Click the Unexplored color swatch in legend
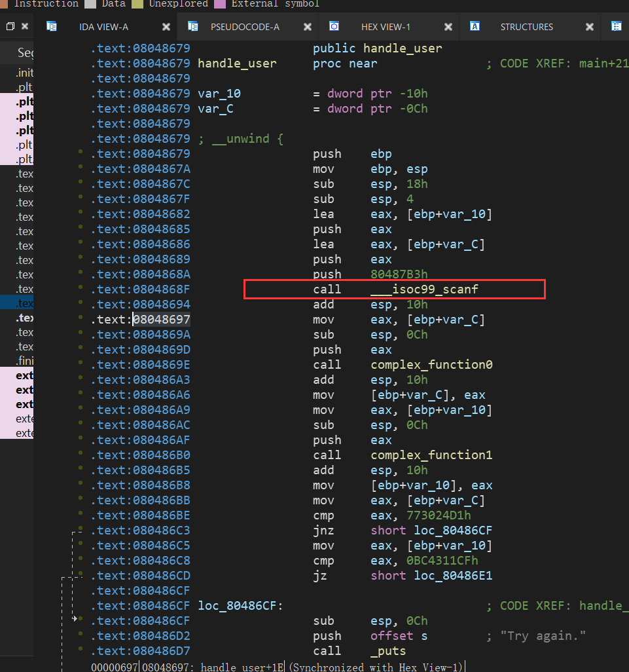Image resolution: width=629 pixels, height=672 pixels. [137, 4]
